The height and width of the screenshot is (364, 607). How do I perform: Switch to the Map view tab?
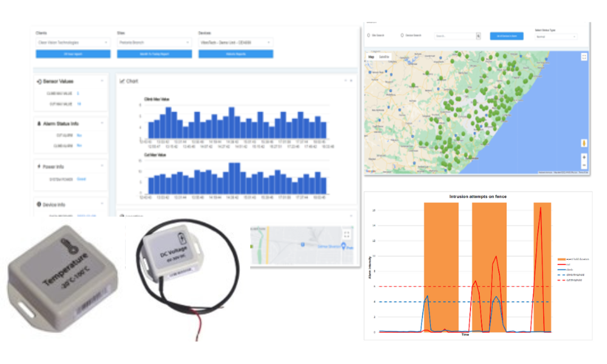pyautogui.click(x=371, y=56)
